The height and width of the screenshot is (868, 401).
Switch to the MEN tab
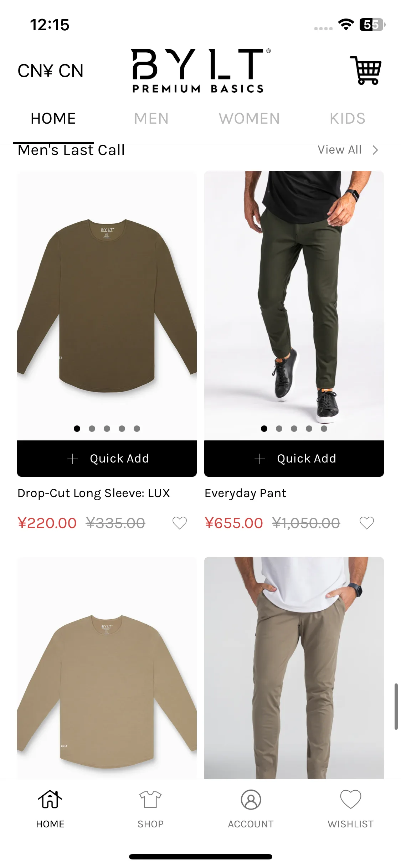tap(151, 118)
